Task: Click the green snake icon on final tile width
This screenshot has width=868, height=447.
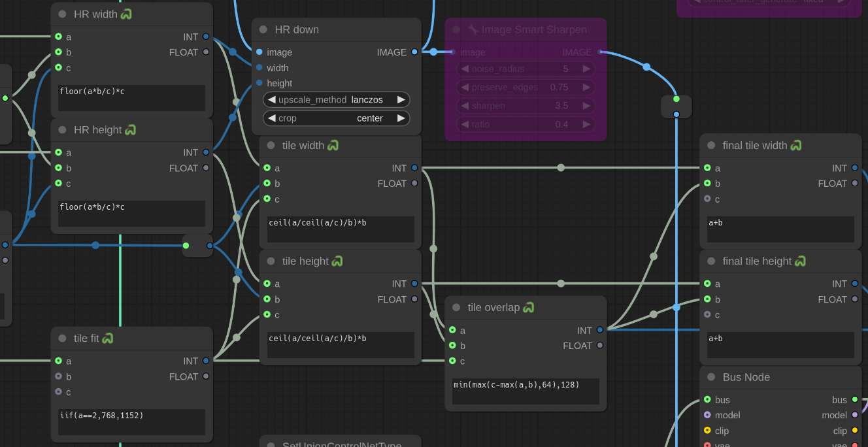Action: click(x=796, y=145)
